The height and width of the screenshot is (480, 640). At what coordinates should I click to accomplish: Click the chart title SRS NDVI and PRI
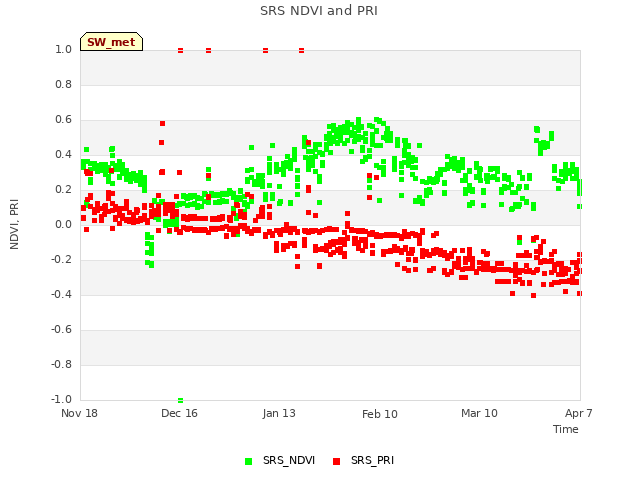point(319,11)
